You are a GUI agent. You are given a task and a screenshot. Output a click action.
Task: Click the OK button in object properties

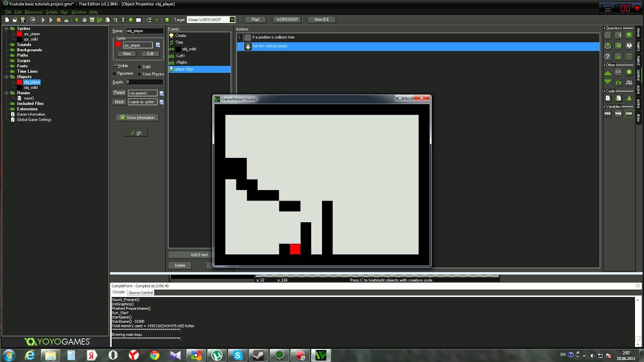point(136,133)
